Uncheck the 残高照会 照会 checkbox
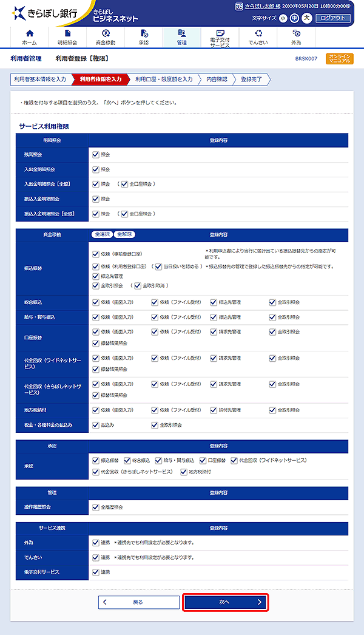364x635 pixels. point(96,155)
